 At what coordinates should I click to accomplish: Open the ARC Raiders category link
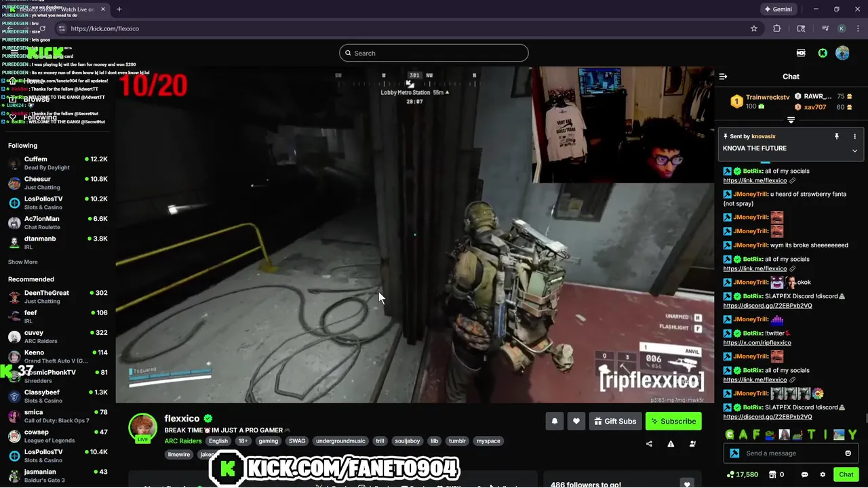(183, 441)
